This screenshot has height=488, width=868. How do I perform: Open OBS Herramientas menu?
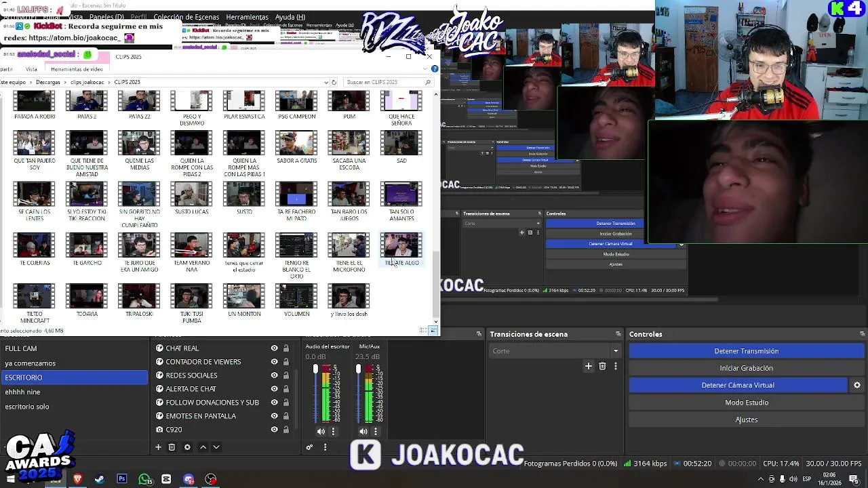click(x=247, y=17)
